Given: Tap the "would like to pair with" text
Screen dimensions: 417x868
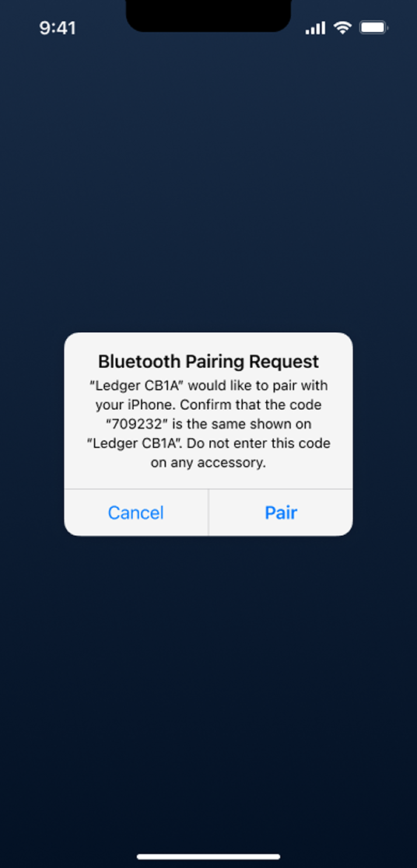Looking at the screenshot, I should coord(257,385).
